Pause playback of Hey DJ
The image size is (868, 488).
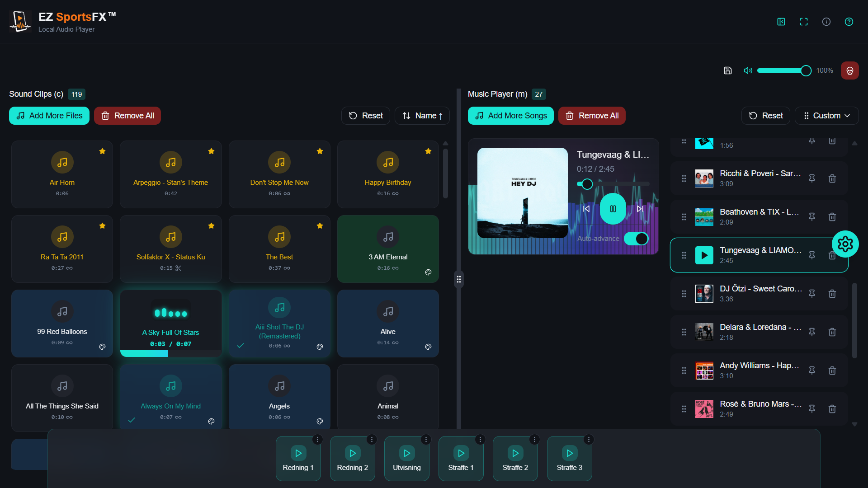click(x=613, y=208)
